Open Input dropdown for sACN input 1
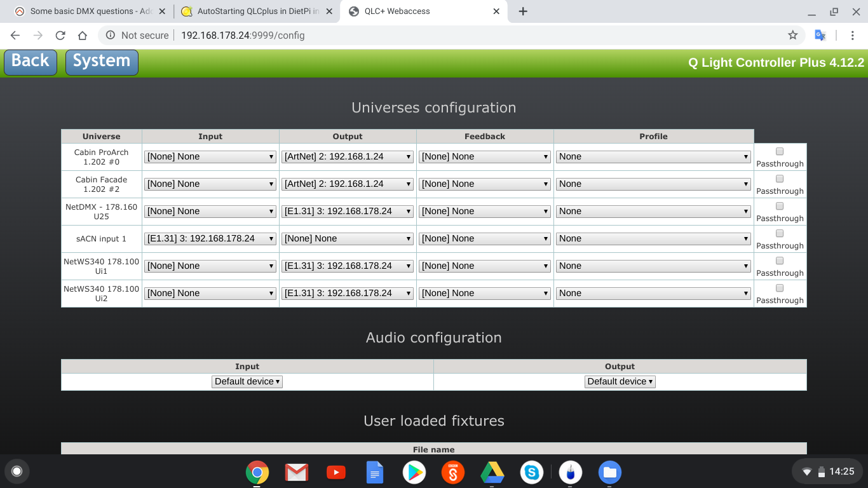 click(210, 239)
